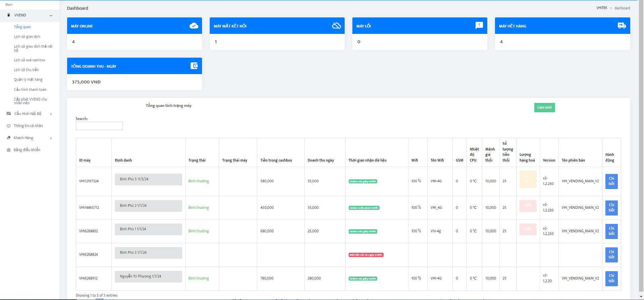The width and height of the screenshot is (644, 300).
Task: Select Cấu hình thanh toán in sidebar
Action: point(30,89)
